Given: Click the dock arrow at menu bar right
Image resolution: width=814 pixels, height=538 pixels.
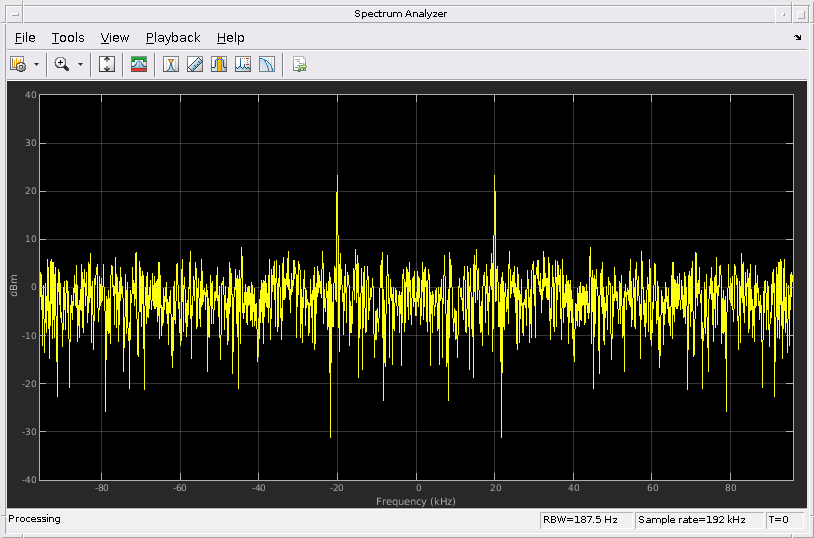Looking at the screenshot, I should pyautogui.click(x=797, y=38).
